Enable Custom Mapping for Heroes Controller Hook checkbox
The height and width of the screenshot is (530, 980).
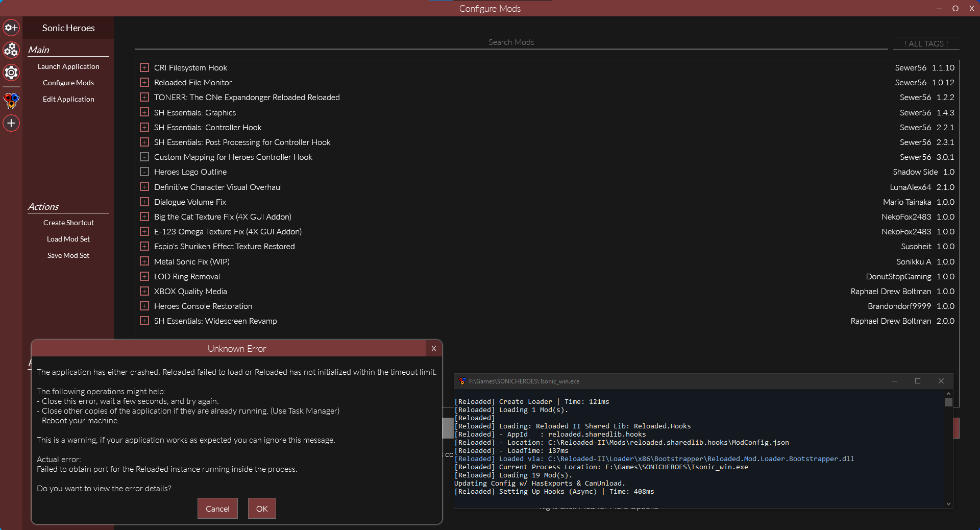(x=144, y=157)
